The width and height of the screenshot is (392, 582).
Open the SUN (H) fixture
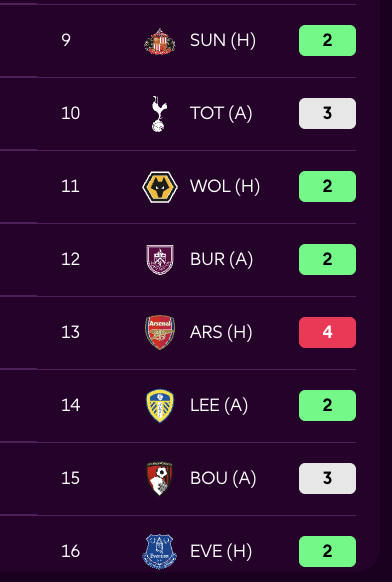(223, 40)
